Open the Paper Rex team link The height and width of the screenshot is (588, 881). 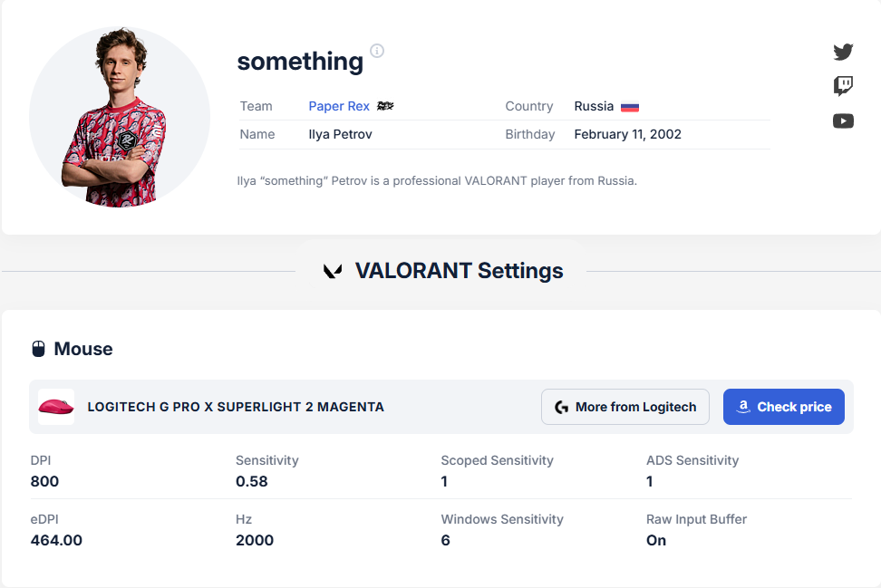click(339, 106)
